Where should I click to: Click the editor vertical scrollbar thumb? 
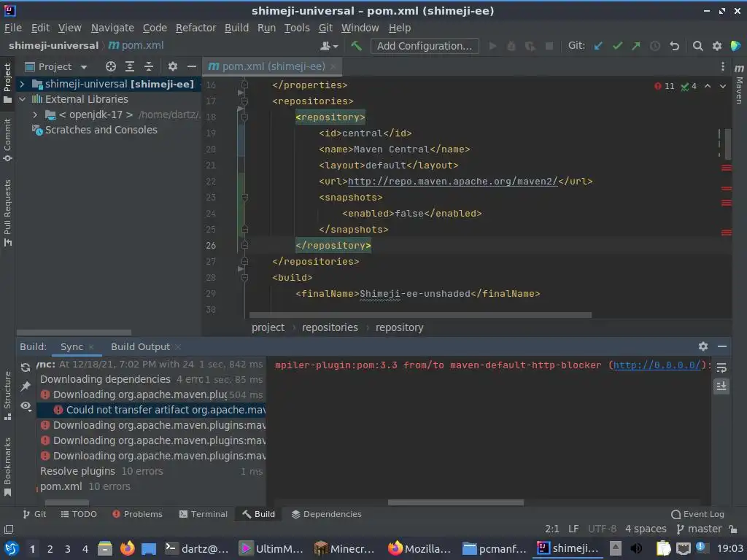click(x=727, y=144)
